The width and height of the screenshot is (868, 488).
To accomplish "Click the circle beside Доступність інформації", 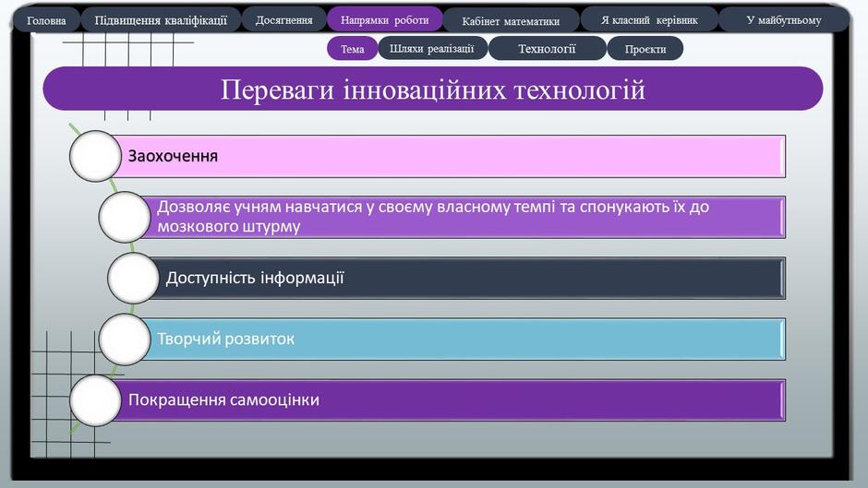I will (133, 278).
